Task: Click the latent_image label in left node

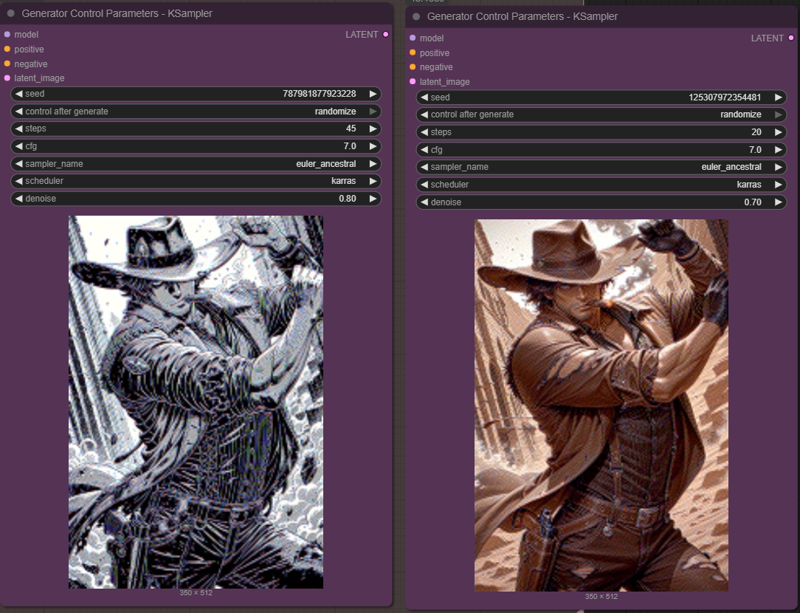Action: [39, 79]
